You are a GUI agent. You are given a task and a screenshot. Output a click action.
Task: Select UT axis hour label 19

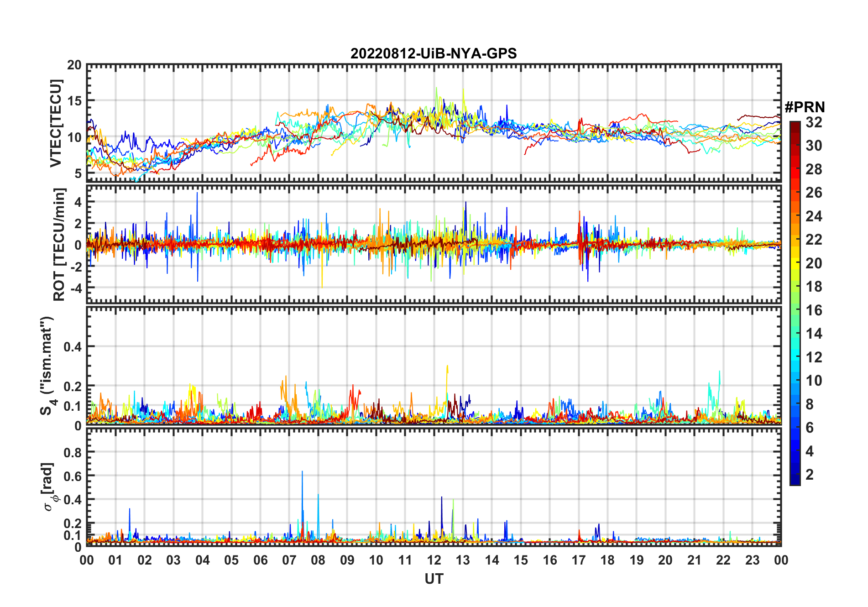click(x=637, y=560)
